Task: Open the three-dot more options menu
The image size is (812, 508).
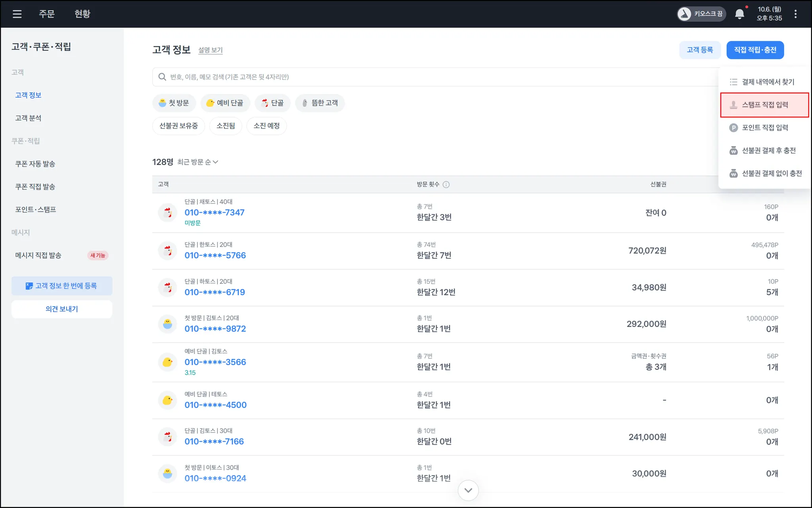Action: click(795, 14)
